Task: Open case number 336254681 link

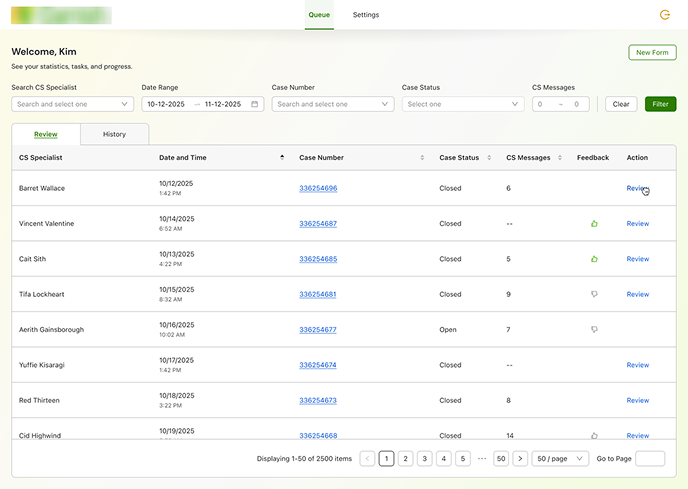Action: 318,294
